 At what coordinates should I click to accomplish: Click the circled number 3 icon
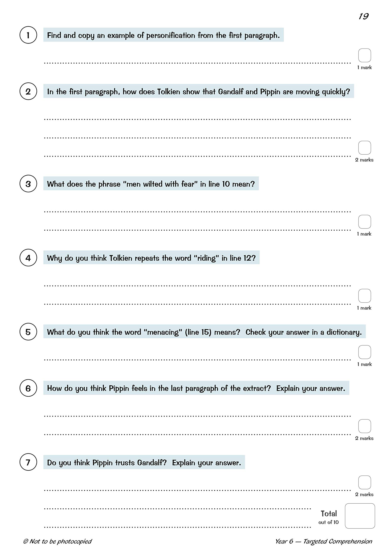pyautogui.click(x=28, y=184)
